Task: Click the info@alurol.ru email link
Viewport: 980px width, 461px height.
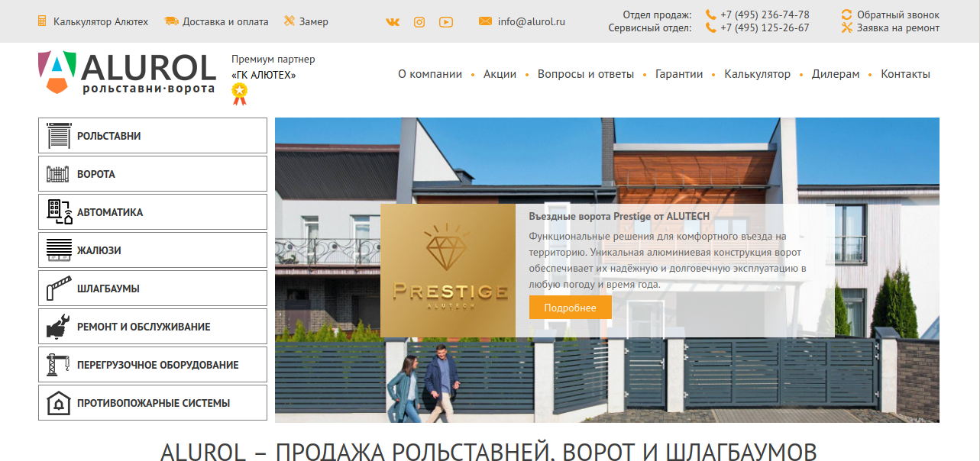Action: (x=531, y=21)
